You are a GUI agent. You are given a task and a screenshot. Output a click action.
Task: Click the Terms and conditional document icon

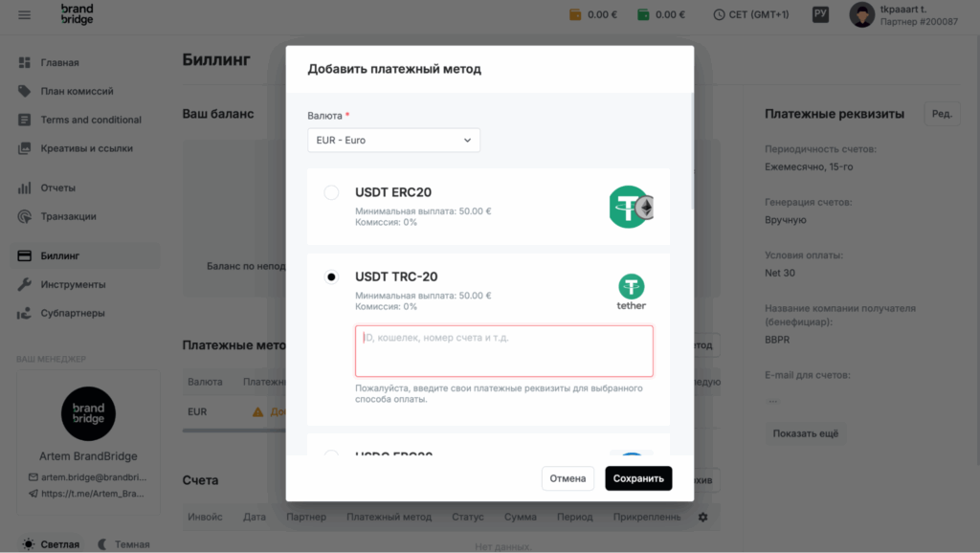pos(24,120)
